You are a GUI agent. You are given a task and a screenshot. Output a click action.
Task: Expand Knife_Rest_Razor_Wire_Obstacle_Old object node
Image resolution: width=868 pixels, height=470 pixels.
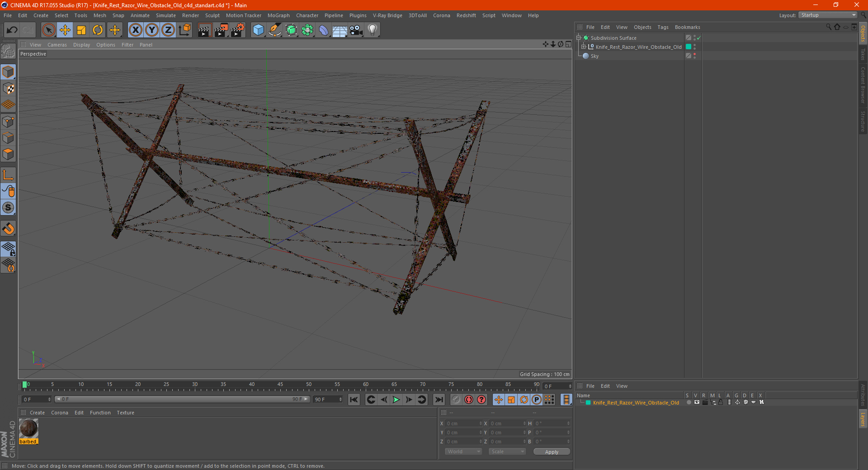tap(584, 47)
